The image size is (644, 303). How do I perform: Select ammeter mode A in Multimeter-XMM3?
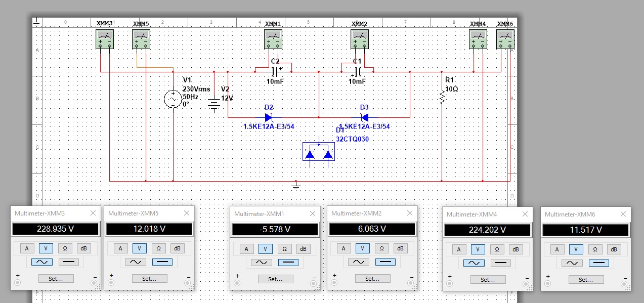[x=26, y=248]
